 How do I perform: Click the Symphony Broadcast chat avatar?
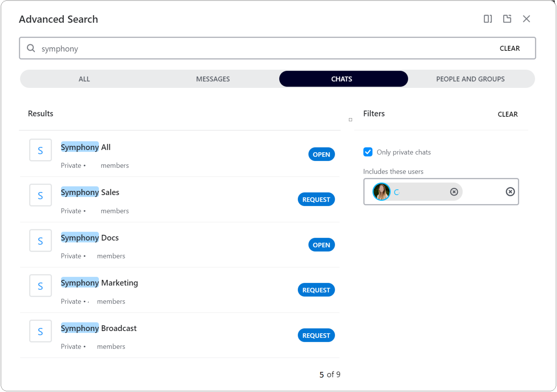pyautogui.click(x=41, y=331)
